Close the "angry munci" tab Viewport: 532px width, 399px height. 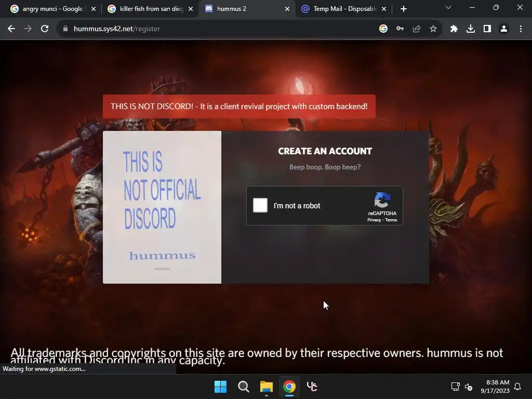tap(94, 9)
